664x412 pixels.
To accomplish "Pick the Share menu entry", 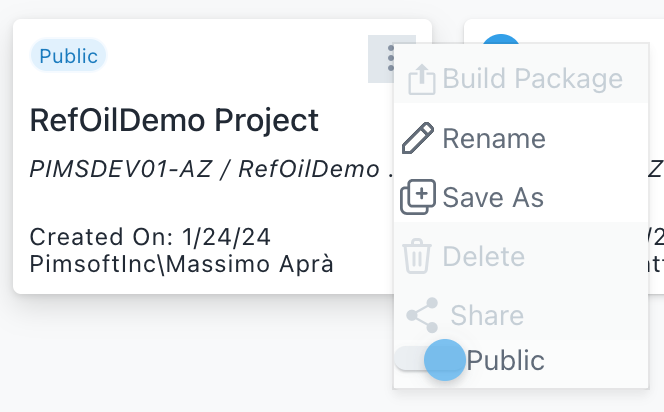I will click(487, 316).
